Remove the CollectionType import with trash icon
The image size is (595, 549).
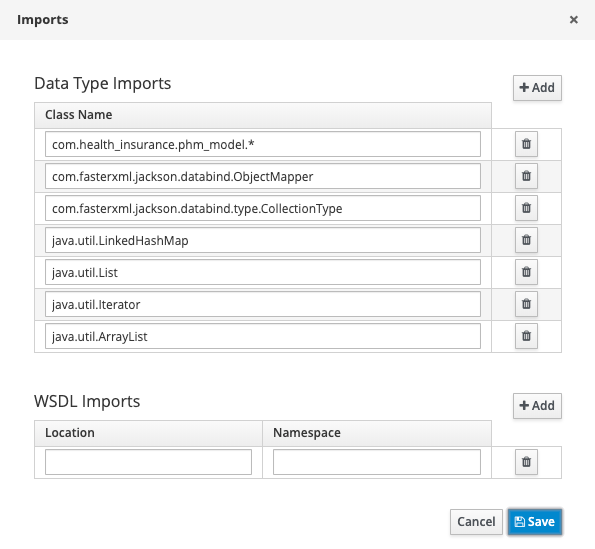(x=526, y=208)
